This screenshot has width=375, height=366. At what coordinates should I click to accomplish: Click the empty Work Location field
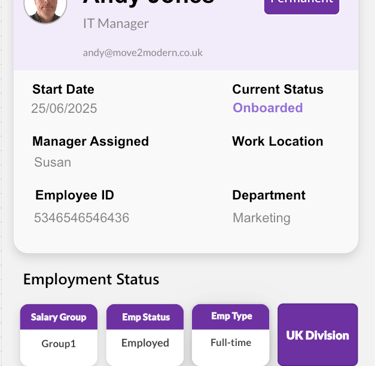tap(278, 162)
